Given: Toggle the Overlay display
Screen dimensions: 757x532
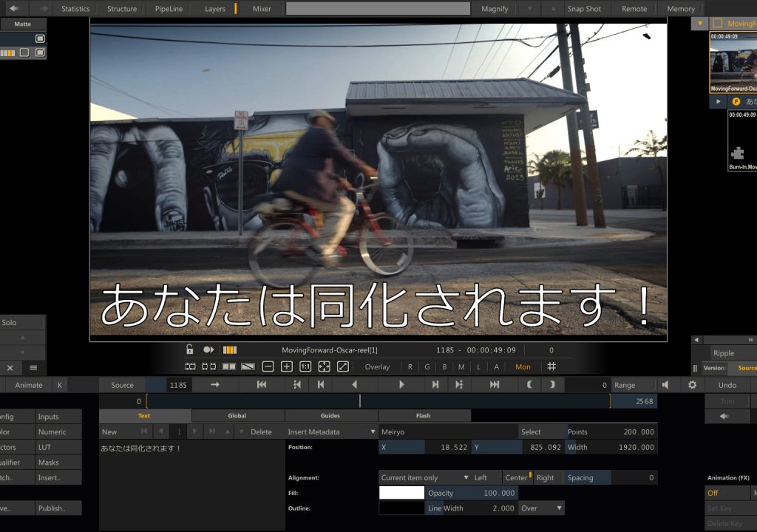Looking at the screenshot, I should pos(377,367).
